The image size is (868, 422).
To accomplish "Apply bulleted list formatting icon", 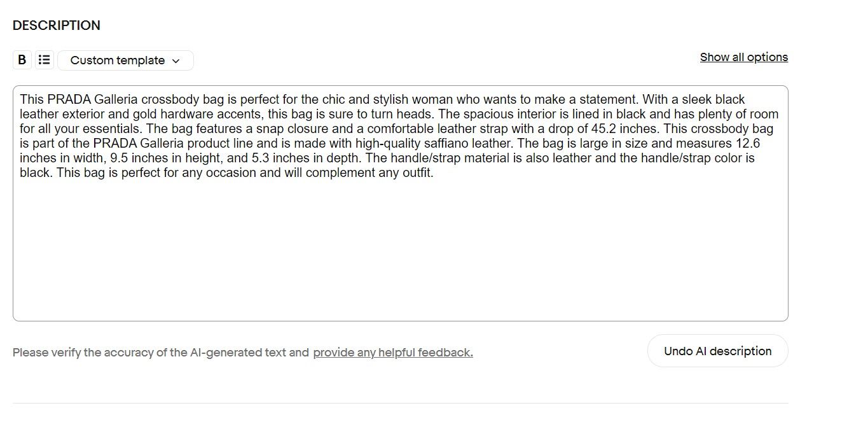I will coord(44,60).
